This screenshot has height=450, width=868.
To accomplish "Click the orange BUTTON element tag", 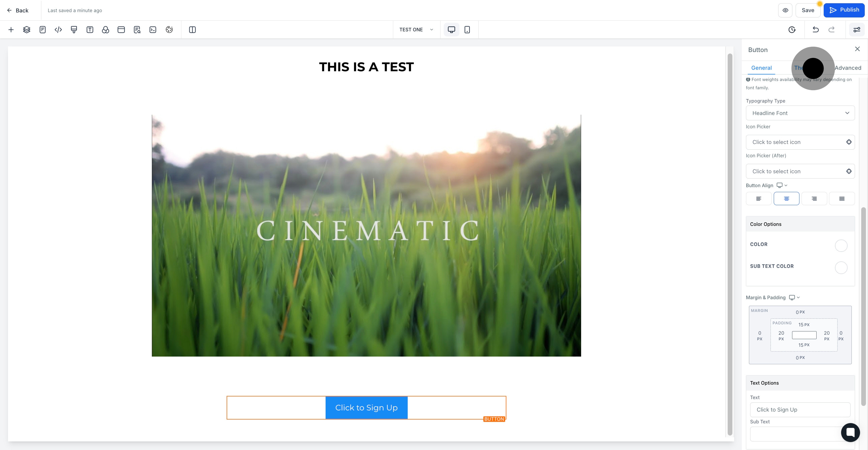I will tap(494, 419).
